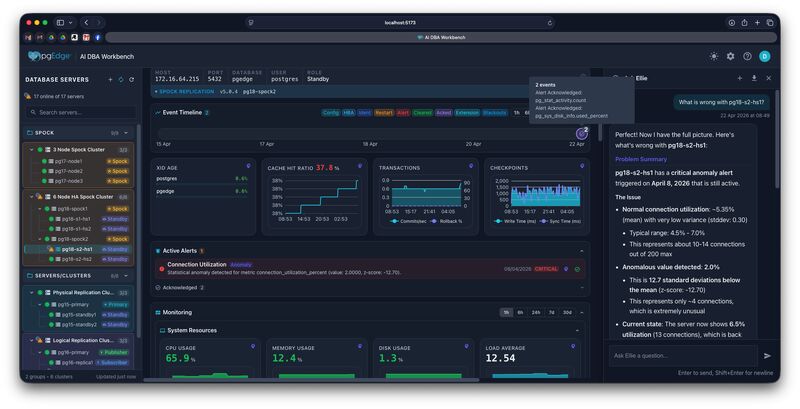Open the Connection Utilization alert title

[196, 264]
